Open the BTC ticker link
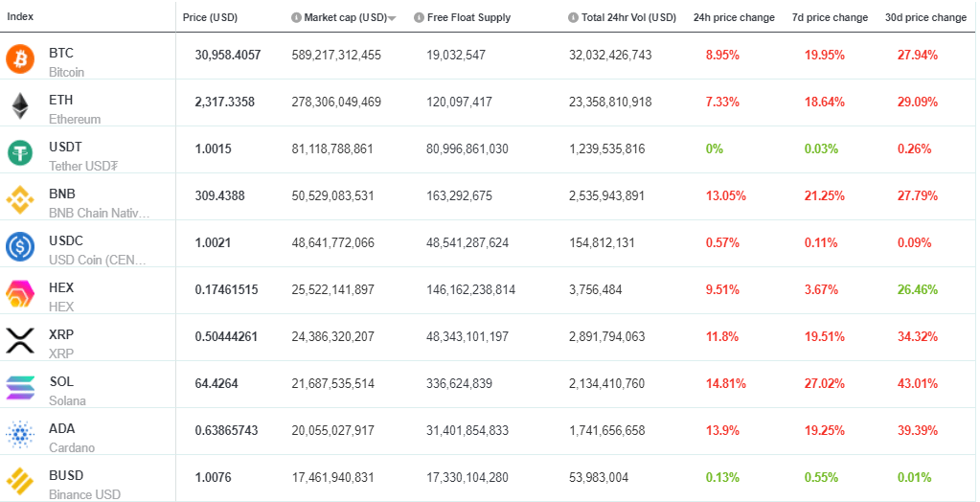980x502 pixels. 61,53
